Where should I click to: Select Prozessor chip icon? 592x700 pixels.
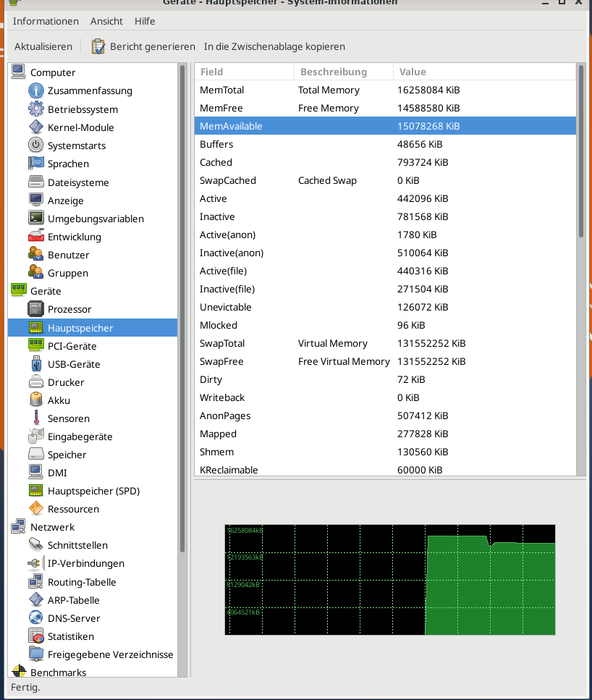35,309
